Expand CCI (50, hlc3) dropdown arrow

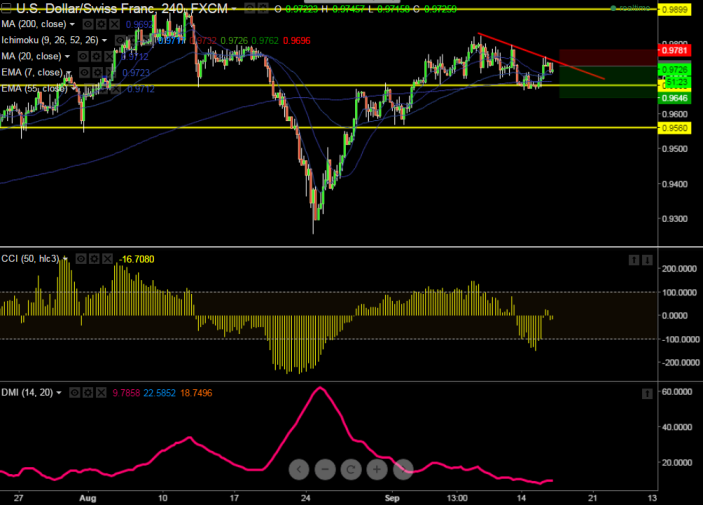[65, 259]
